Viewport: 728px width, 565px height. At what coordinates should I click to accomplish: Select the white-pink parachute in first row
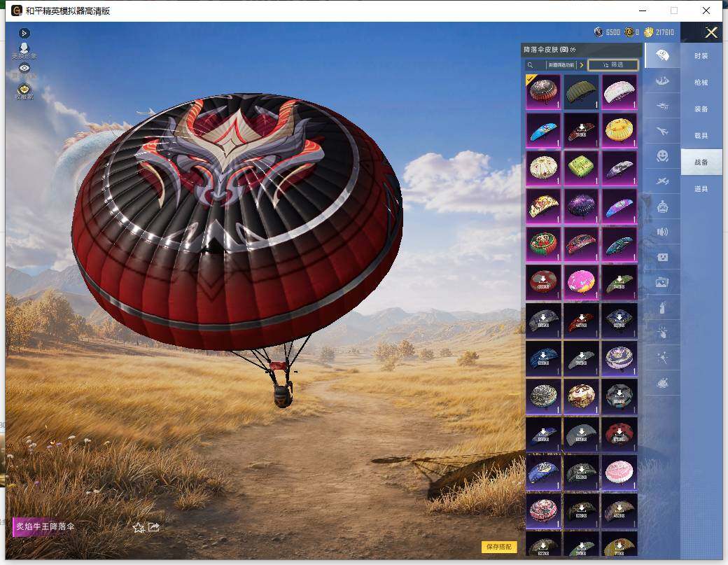coord(619,92)
